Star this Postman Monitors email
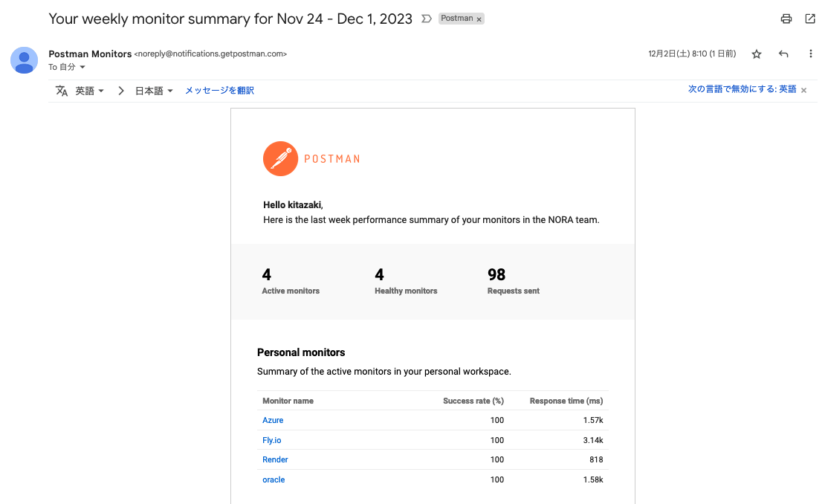Viewport: 825px width, 504px height. point(757,54)
